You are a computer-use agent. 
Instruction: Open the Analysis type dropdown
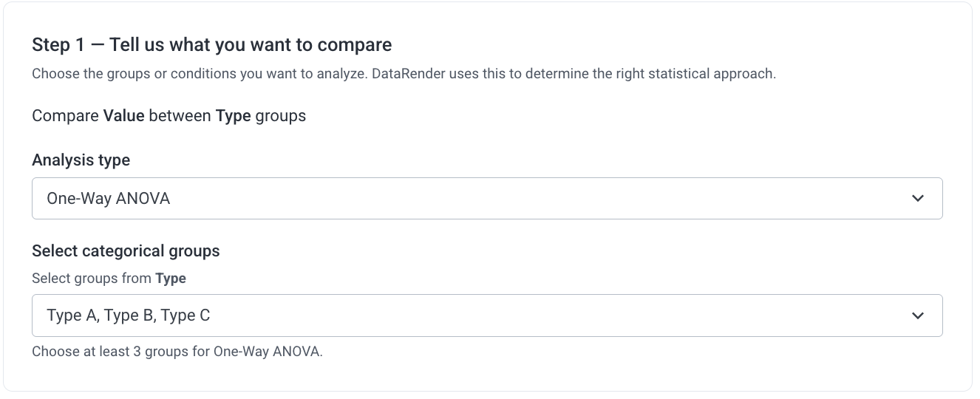487,198
